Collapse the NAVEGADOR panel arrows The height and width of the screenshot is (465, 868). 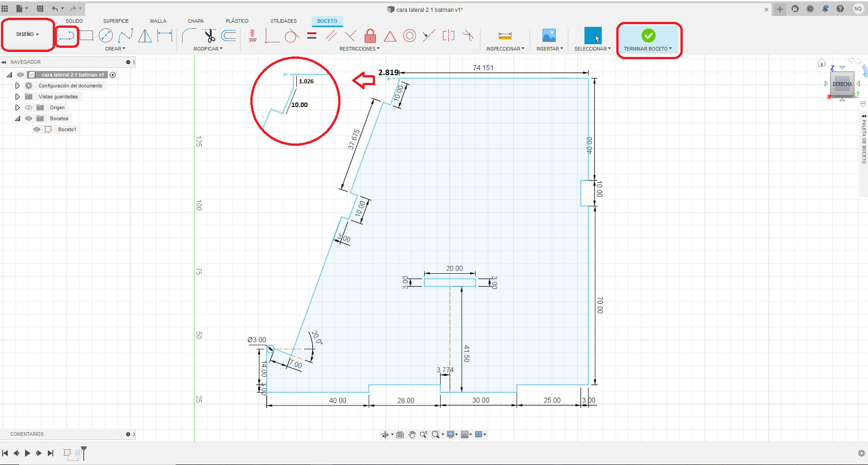[4, 62]
